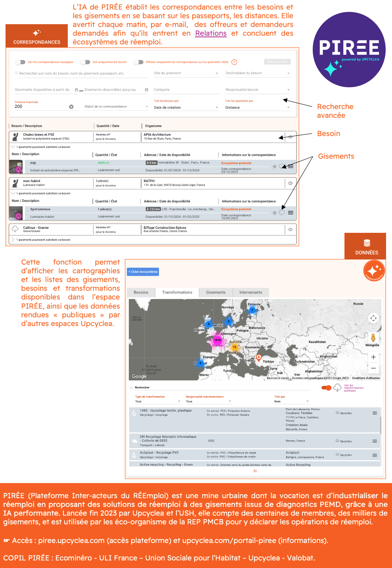The width and height of the screenshot is (392, 568).
Task: Toggle Voir uniquement les favoris
Action: point(85,62)
